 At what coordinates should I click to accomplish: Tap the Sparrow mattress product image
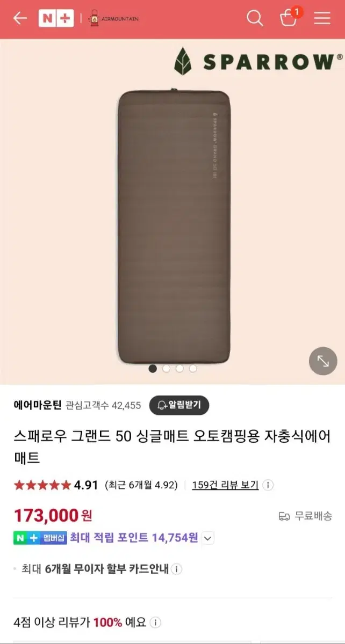pos(174,225)
